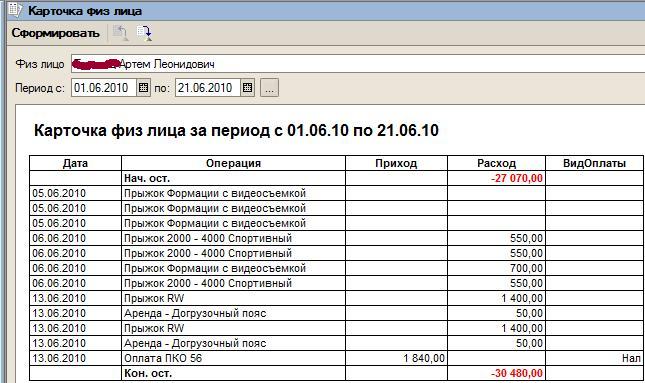The height and width of the screenshot is (383, 645).
Task: Click the Физ лицо input field
Action: click(x=358, y=64)
